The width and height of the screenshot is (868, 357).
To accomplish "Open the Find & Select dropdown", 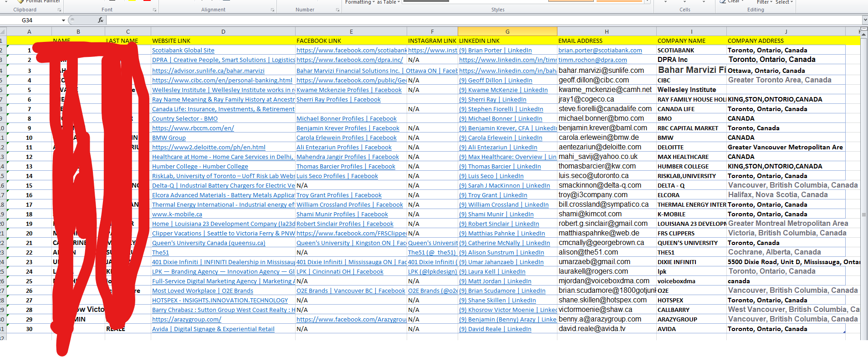I will pos(784,2).
